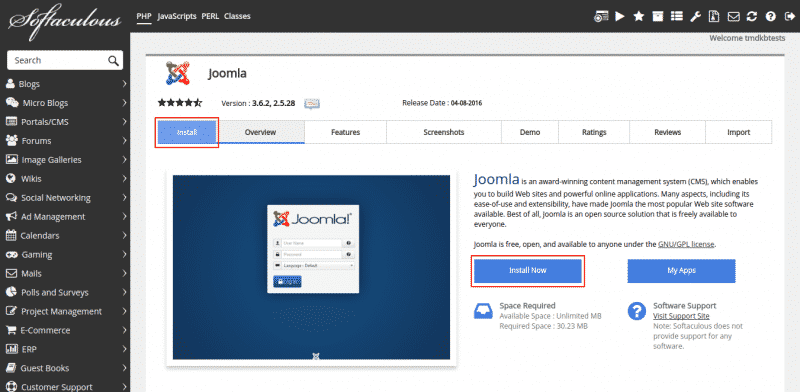Switch to the Import tab
This screenshot has height=392, width=800.
[739, 132]
